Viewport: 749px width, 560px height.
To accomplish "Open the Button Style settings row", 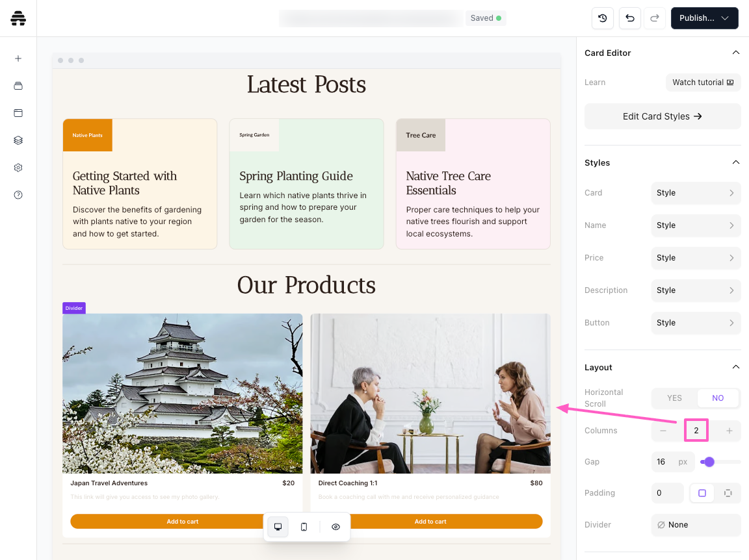I will coord(696,323).
